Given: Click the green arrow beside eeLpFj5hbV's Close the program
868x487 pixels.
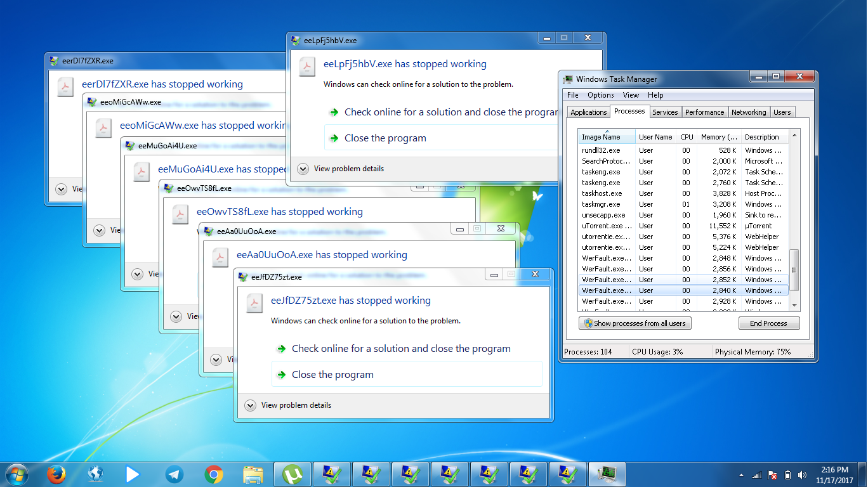Looking at the screenshot, I should 334,138.
